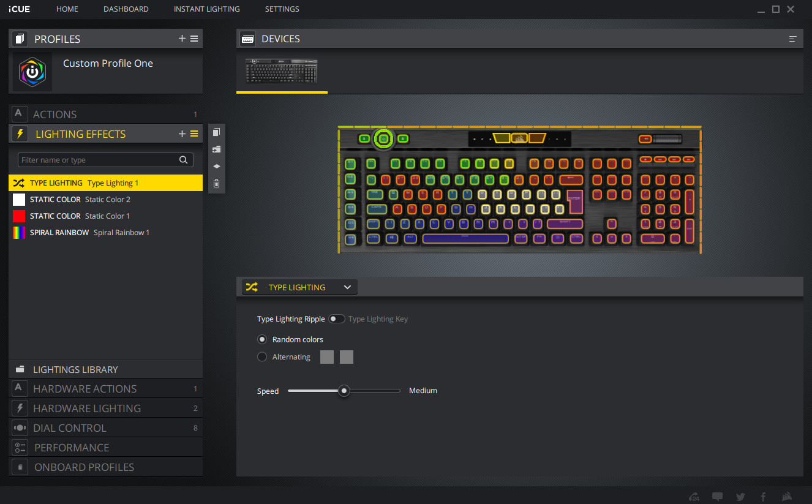Select Custom Profile One profile name
Image resolution: width=812 pixels, height=504 pixels.
pos(108,63)
